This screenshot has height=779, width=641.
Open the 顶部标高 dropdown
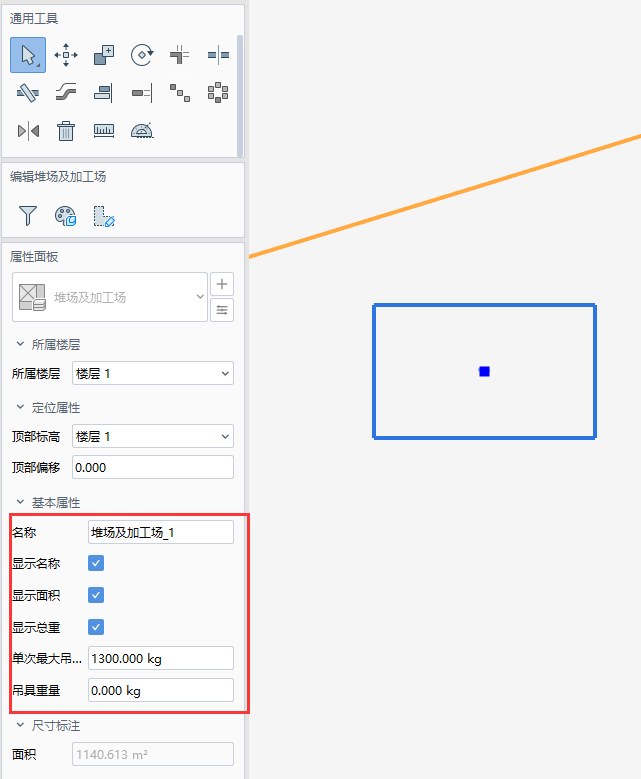(x=153, y=437)
